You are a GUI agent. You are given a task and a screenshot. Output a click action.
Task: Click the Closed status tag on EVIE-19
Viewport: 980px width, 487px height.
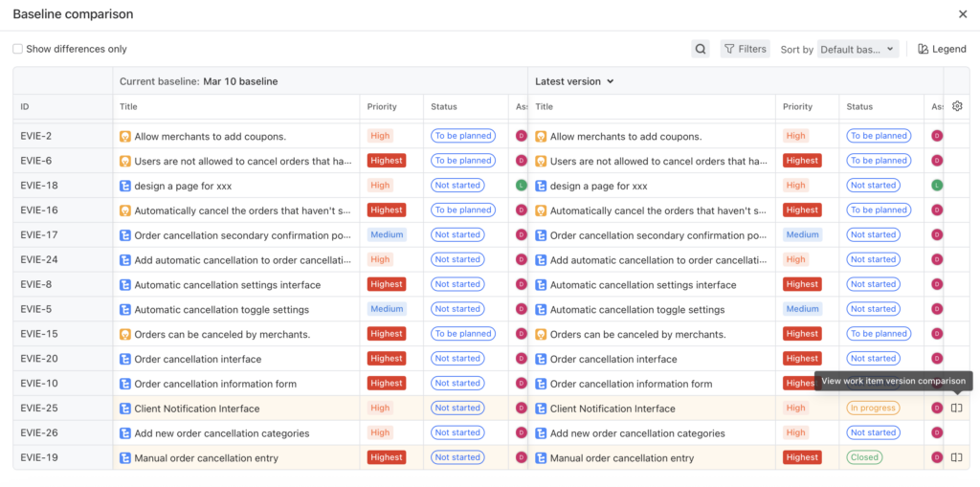(x=864, y=457)
